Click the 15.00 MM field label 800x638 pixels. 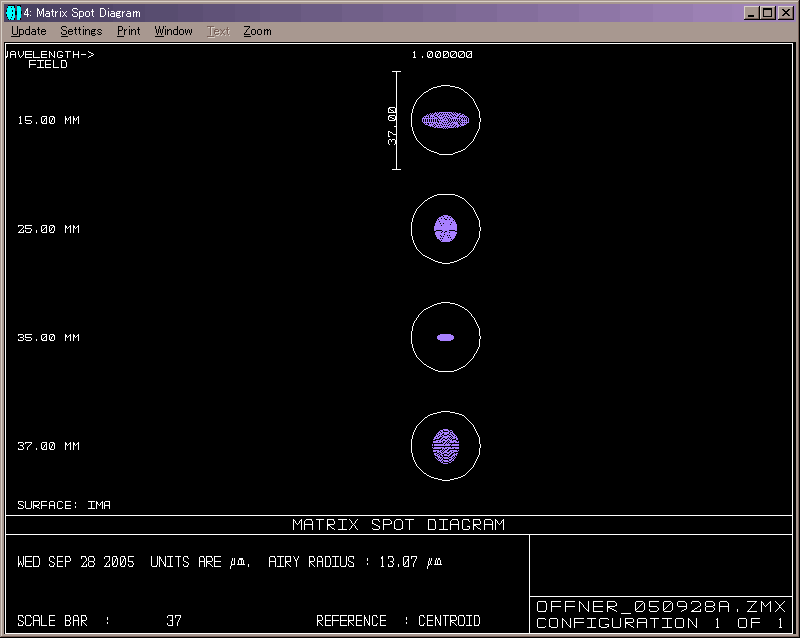pos(48,120)
